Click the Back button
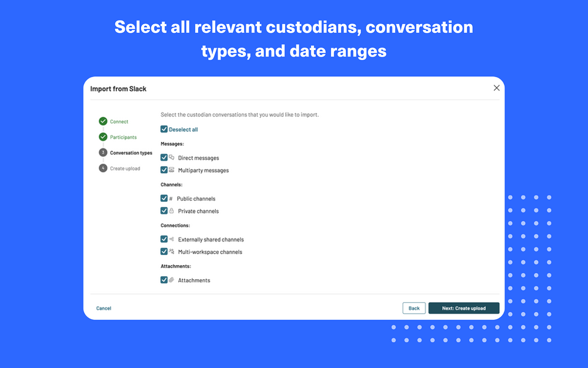588x368 pixels. coord(414,309)
